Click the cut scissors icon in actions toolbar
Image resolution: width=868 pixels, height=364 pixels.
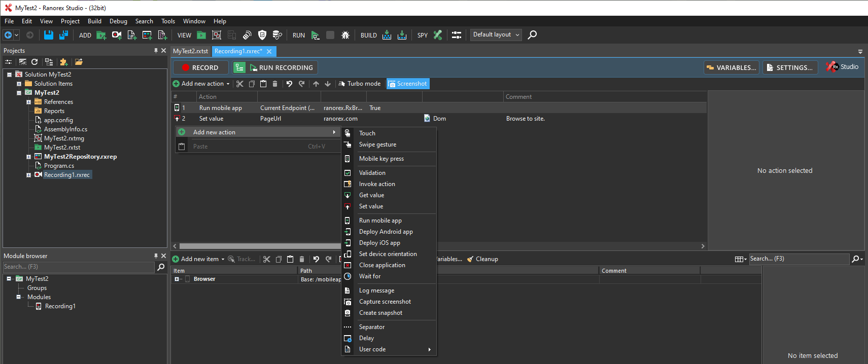[240, 84]
